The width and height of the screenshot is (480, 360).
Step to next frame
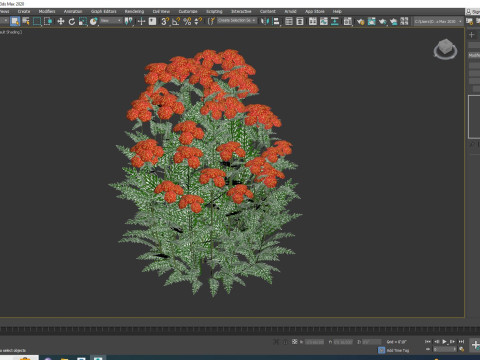452,341
